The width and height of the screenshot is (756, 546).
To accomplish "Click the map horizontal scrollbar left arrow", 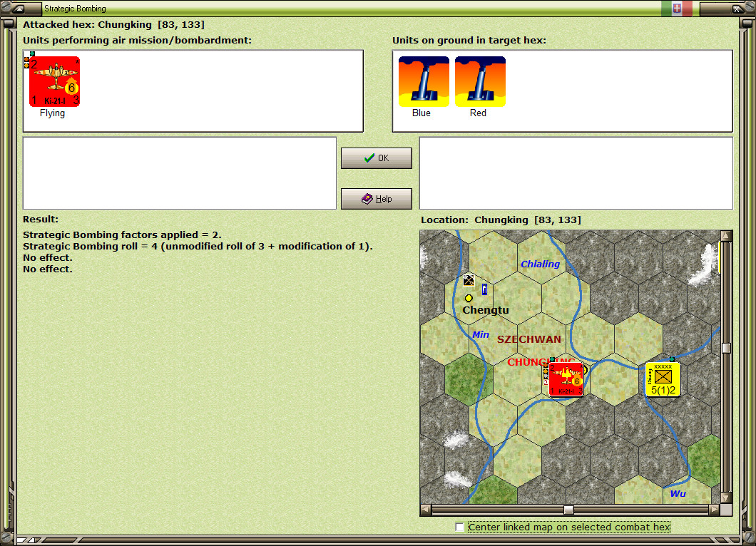I will pos(426,510).
